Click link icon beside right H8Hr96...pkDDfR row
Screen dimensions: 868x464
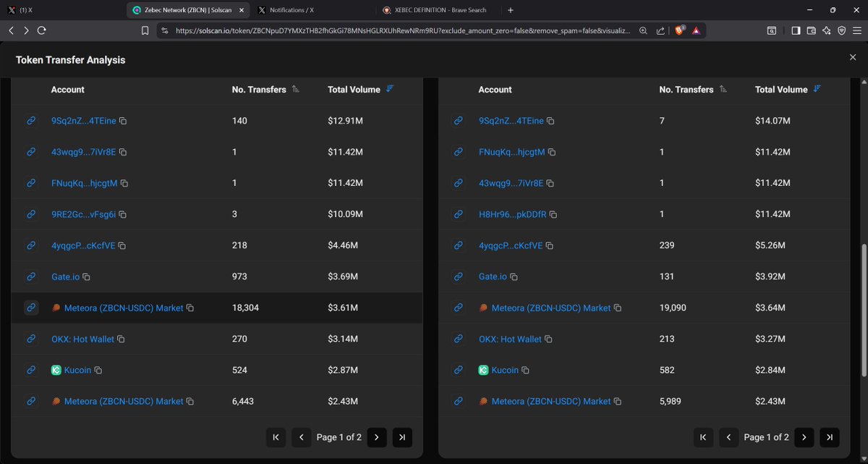459,214
